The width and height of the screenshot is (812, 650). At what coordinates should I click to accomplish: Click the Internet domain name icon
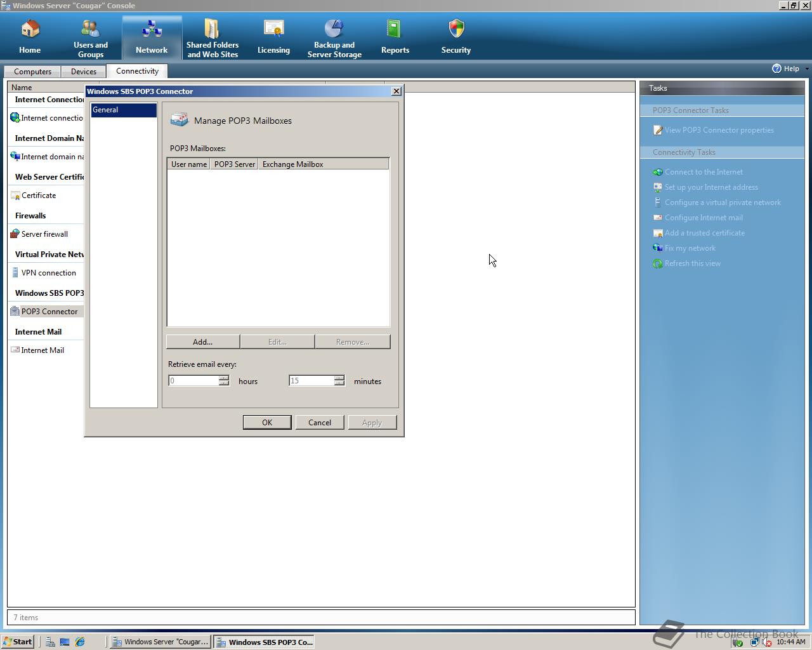15,156
